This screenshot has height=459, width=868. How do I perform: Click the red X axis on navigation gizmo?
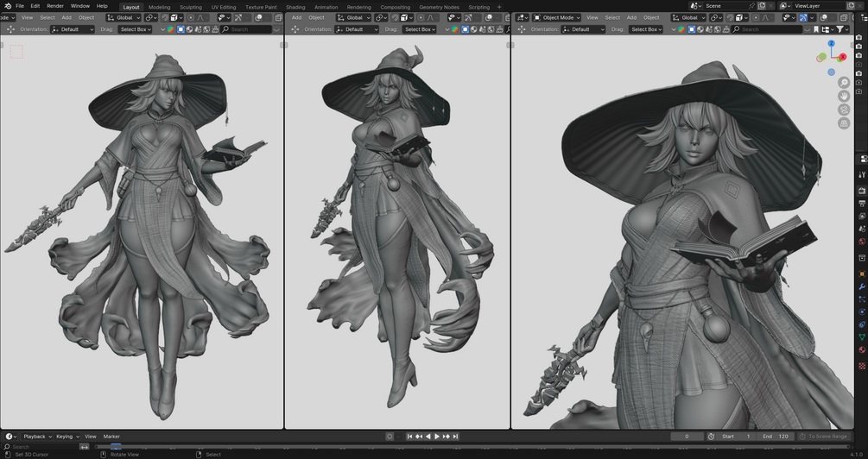[843, 57]
